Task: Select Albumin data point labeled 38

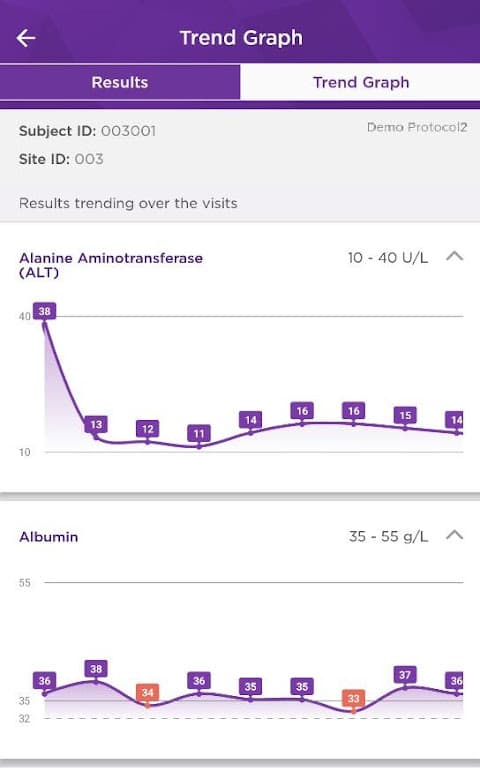Action: coord(96,669)
